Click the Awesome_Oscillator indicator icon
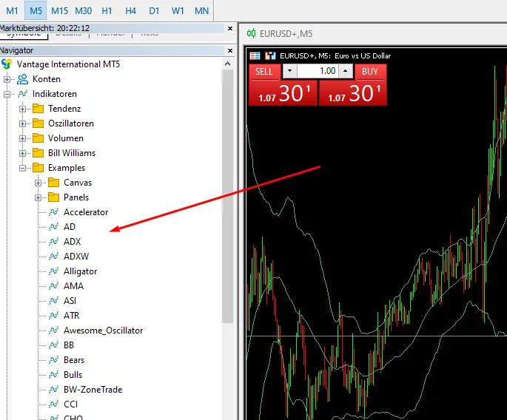Screen dimensions: 507x420 [x=53, y=331]
